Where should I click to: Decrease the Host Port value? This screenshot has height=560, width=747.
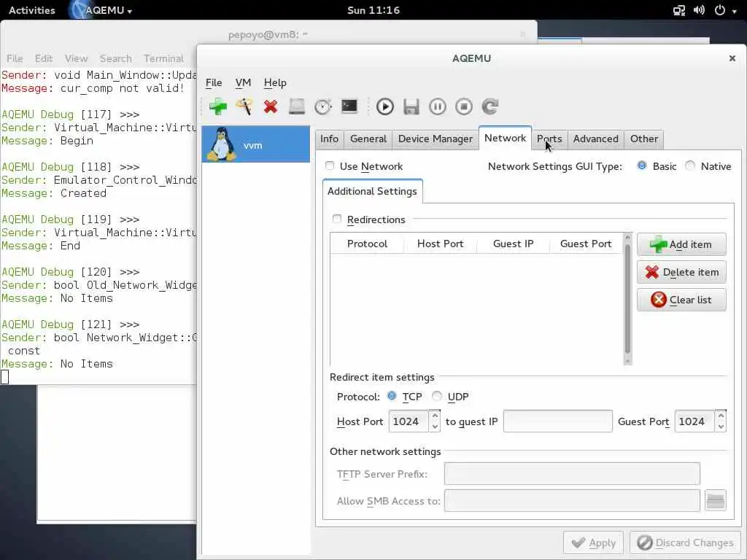point(435,427)
